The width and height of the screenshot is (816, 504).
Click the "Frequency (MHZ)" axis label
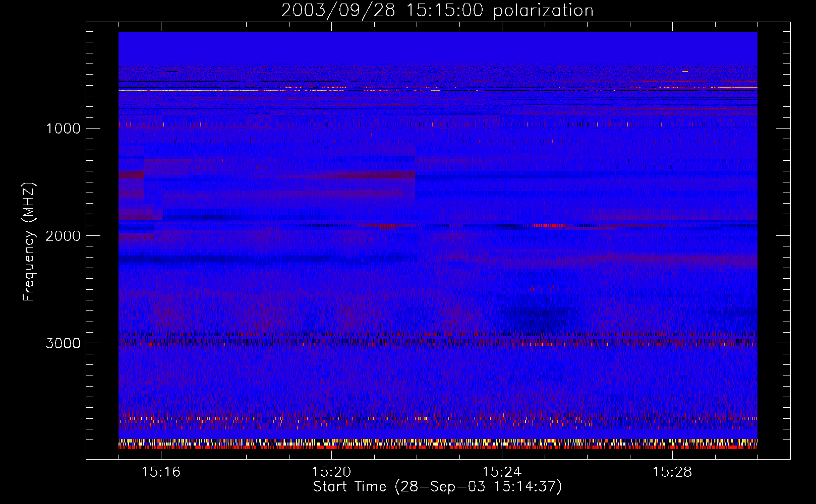tap(29, 242)
